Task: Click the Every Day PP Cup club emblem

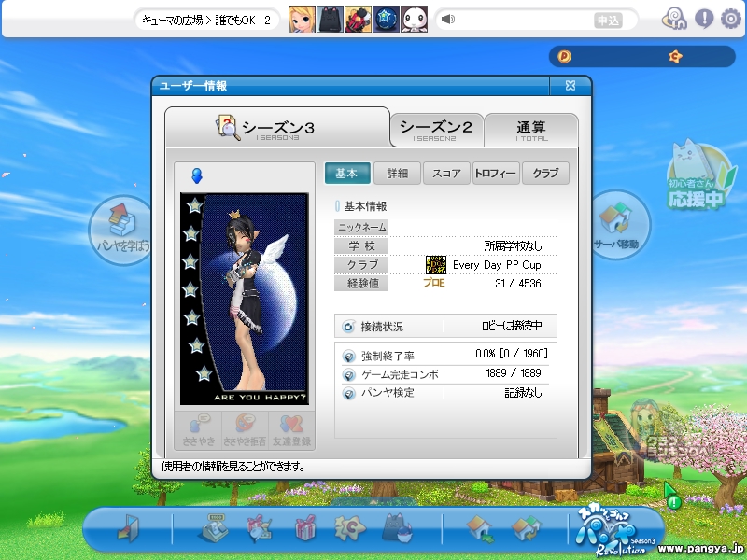Action: click(435, 265)
